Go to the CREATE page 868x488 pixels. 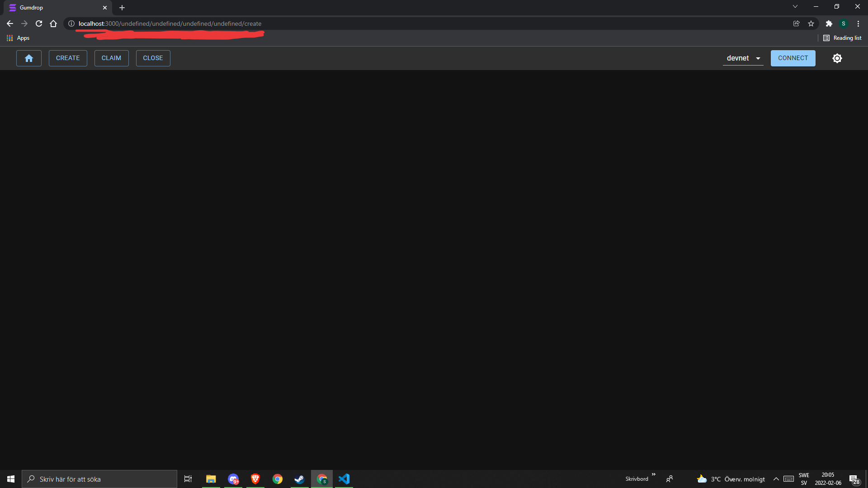pyautogui.click(x=68, y=58)
